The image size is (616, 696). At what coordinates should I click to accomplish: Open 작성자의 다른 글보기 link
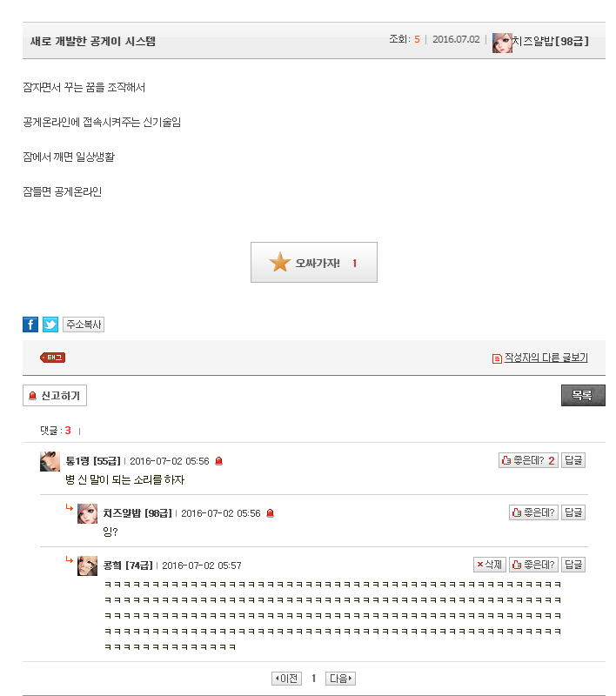(540, 358)
